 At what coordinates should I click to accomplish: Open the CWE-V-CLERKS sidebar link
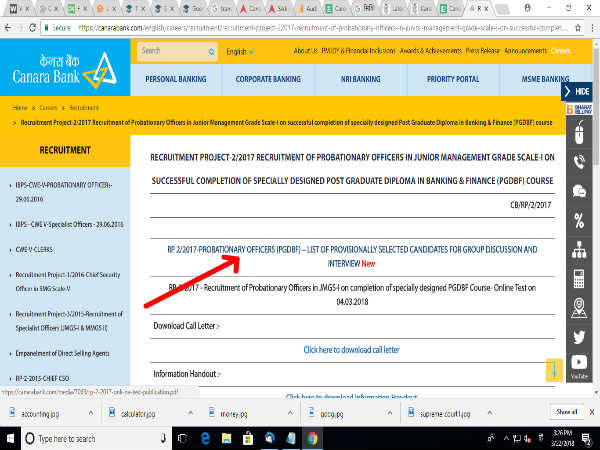click(34, 249)
